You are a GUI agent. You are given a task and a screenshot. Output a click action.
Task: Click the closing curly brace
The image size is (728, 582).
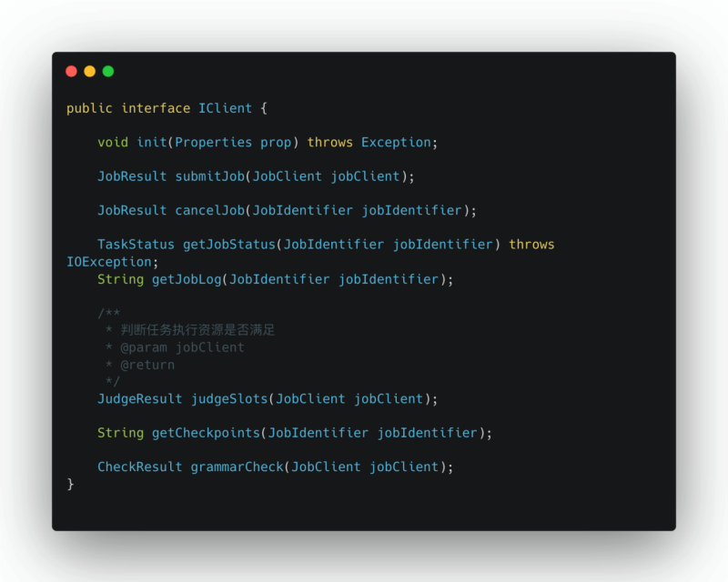pos(71,485)
